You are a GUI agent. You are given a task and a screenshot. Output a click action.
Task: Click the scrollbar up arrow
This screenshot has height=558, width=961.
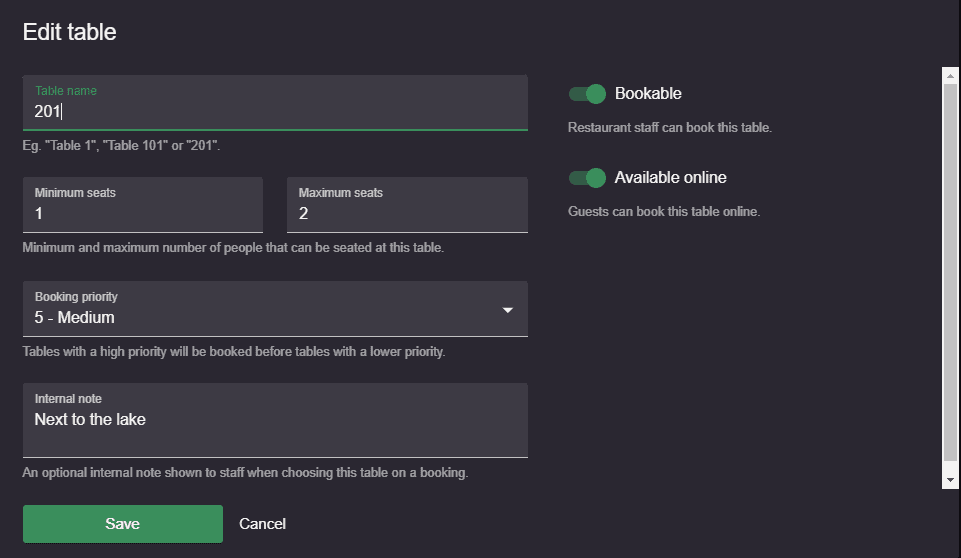(950, 76)
